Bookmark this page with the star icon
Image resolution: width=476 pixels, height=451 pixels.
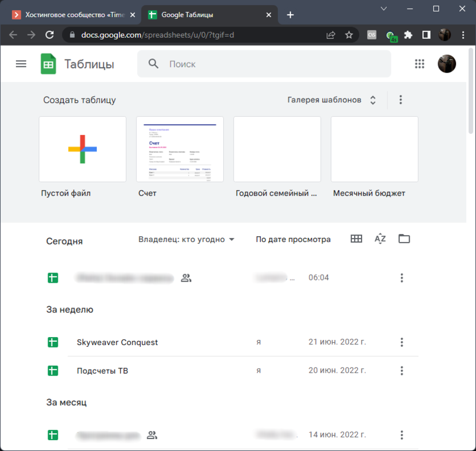click(349, 35)
